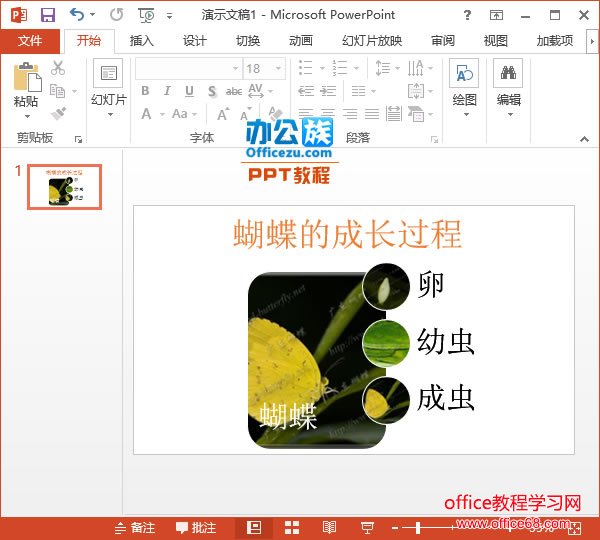Start slideshow from beginning icon
This screenshot has height=540, width=600.
147,15
